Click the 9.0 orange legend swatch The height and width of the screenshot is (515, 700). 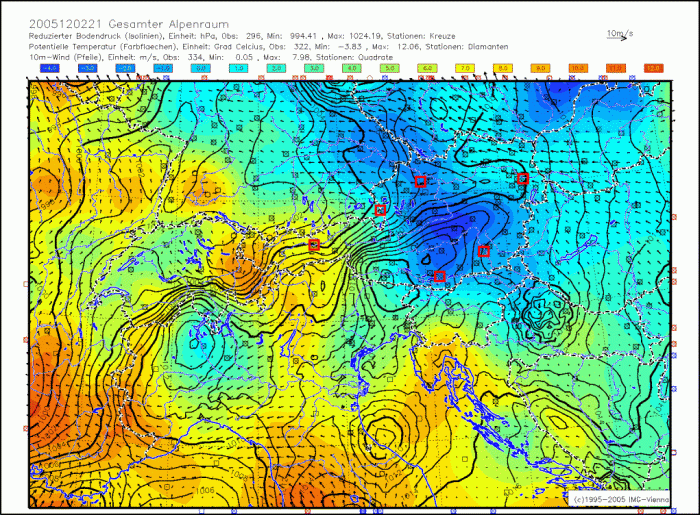[541, 67]
